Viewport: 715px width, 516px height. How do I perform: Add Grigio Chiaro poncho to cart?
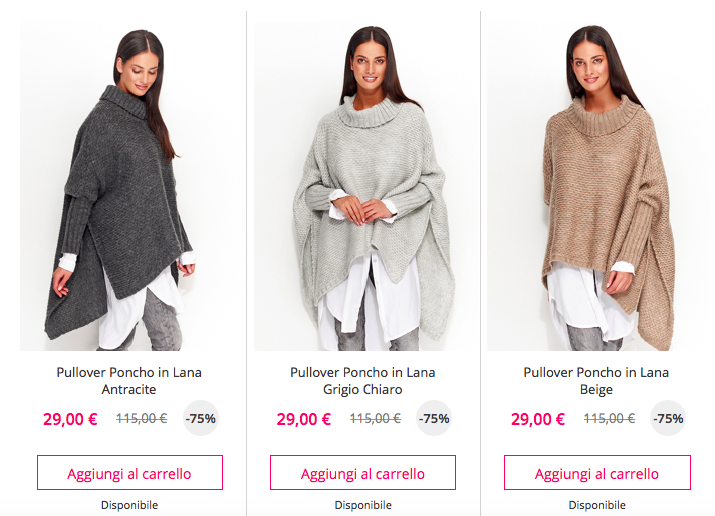[363, 473]
